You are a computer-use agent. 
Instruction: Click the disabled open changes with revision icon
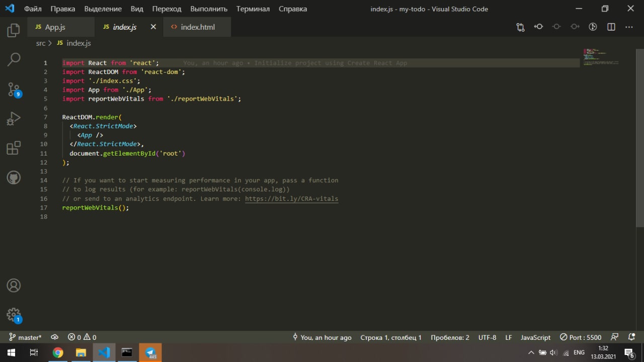tap(556, 27)
